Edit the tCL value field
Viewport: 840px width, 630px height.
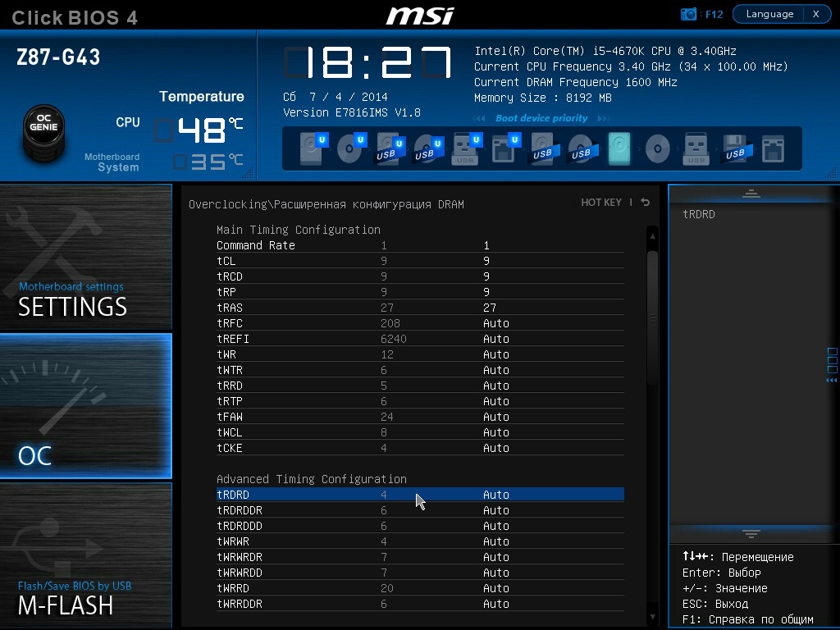(486, 261)
